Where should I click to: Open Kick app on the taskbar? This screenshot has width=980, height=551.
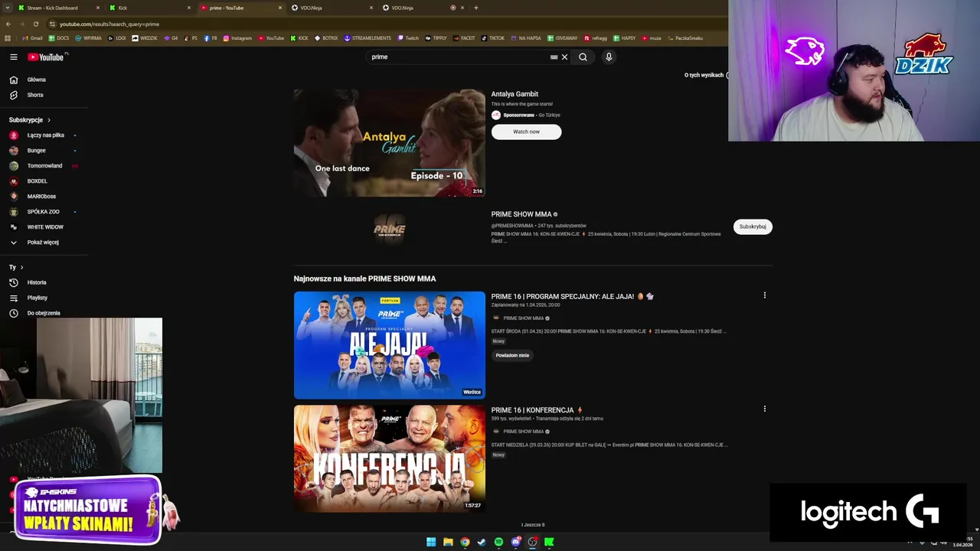(x=549, y=542)
